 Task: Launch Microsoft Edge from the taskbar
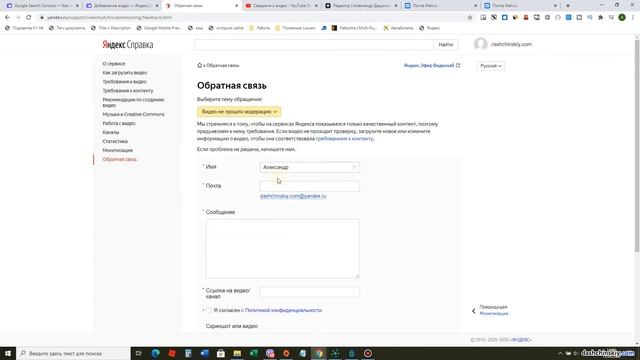[x=156, y=353]
